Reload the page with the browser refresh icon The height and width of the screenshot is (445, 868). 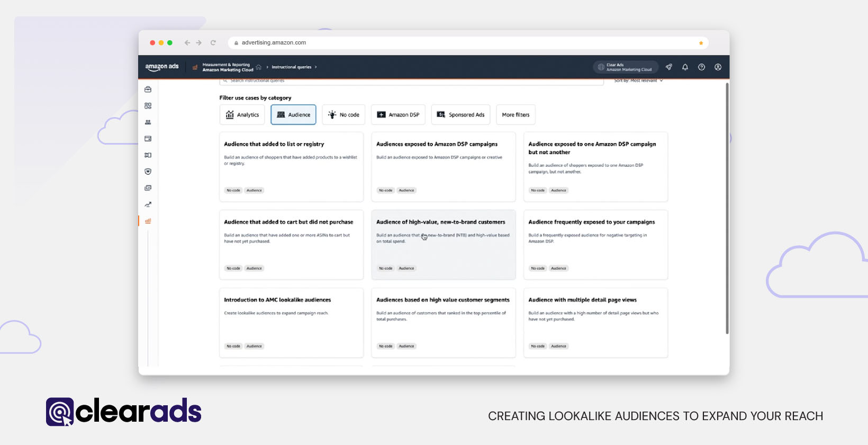point(213,43)
